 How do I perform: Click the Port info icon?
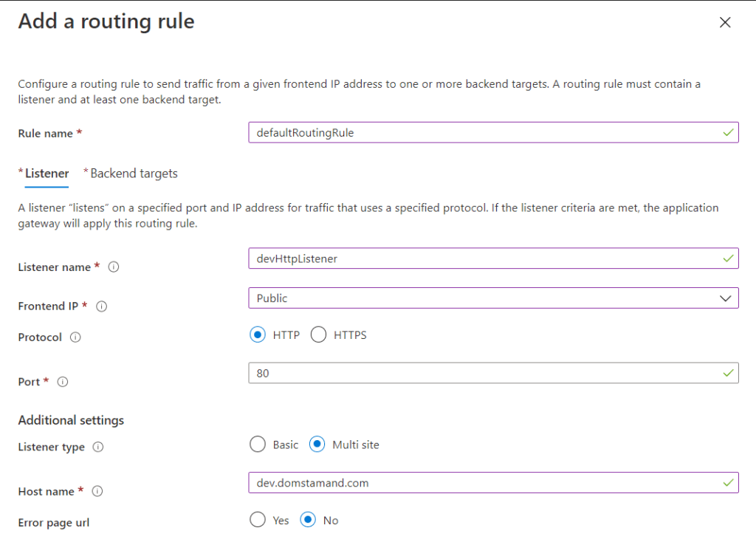tap(63, 382)
